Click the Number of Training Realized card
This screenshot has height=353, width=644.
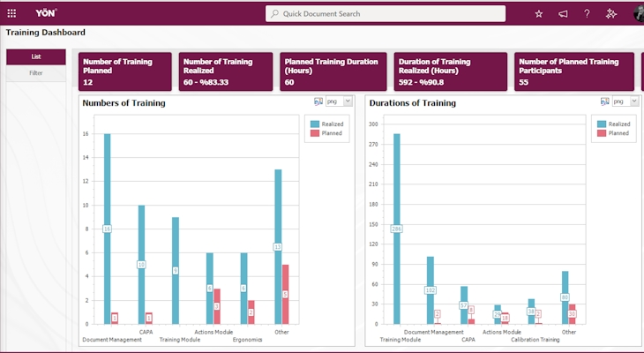[226, 71]
